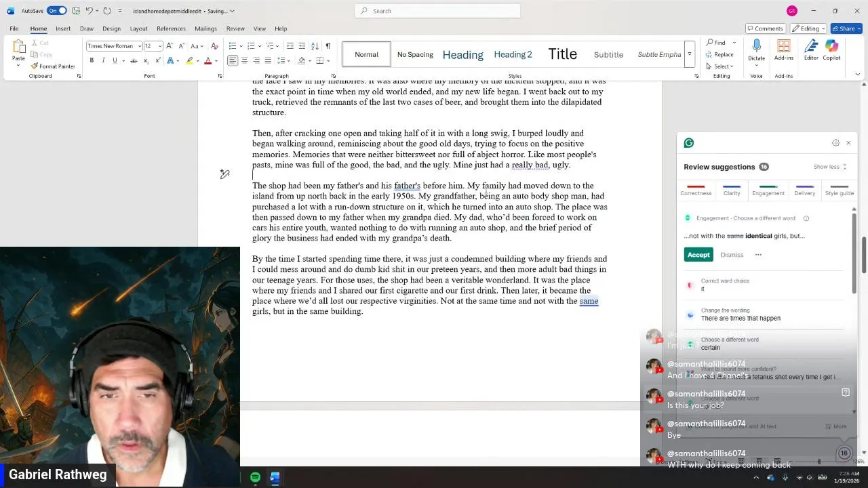This screenshot has height=488, width=868.
Task: Click the Word icon in the taskbar
Action: tap(275, 477)
